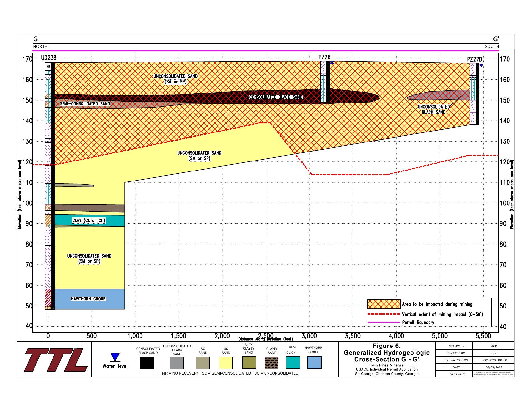Click the PZ26 well log column
The height and width of the screenshot is (411, 532).
(x=325, y=82)
